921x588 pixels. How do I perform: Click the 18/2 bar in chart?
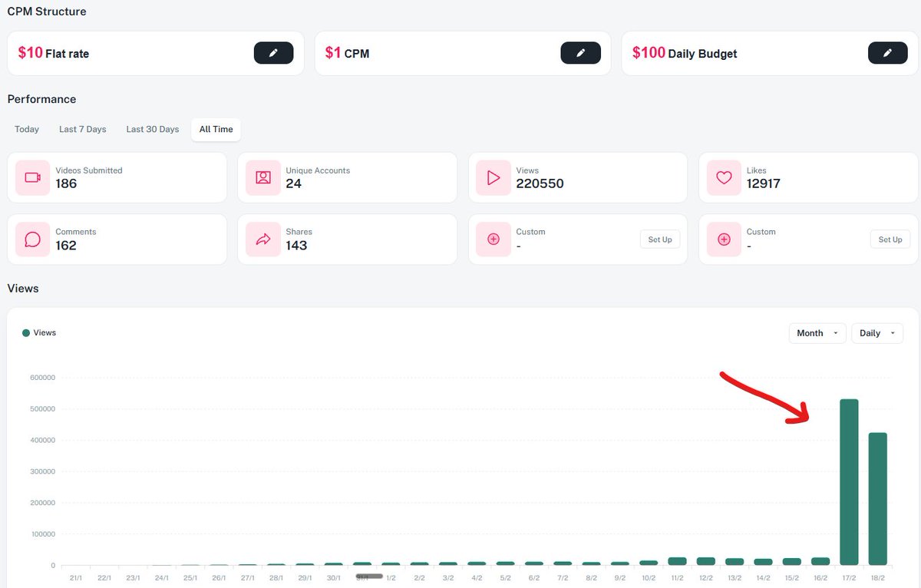pos(878,499)
